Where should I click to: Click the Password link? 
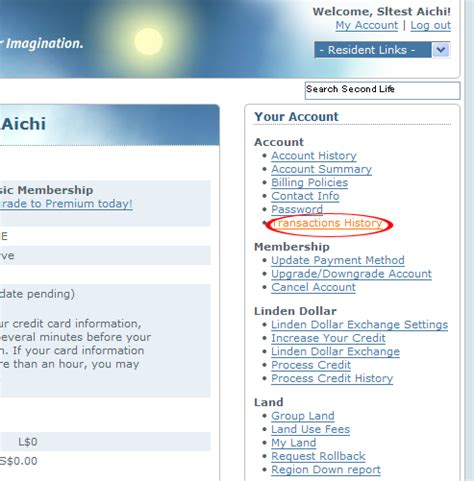click(297, 210)
